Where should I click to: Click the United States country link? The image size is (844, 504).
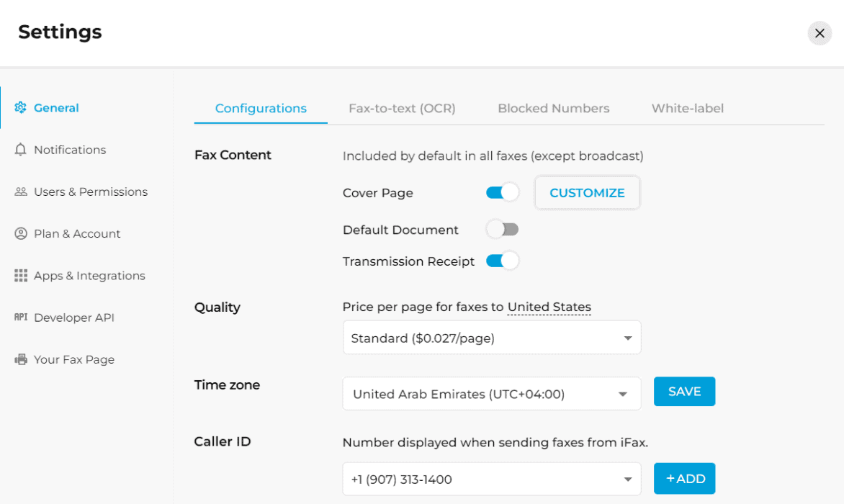(549, 307)
